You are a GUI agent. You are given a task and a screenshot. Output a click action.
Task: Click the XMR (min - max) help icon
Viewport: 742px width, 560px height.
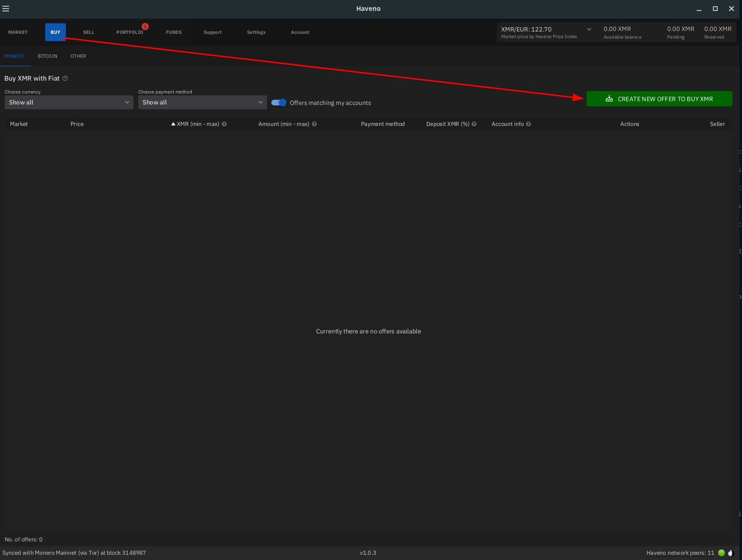pyautogui.click(x=224, y=124)
